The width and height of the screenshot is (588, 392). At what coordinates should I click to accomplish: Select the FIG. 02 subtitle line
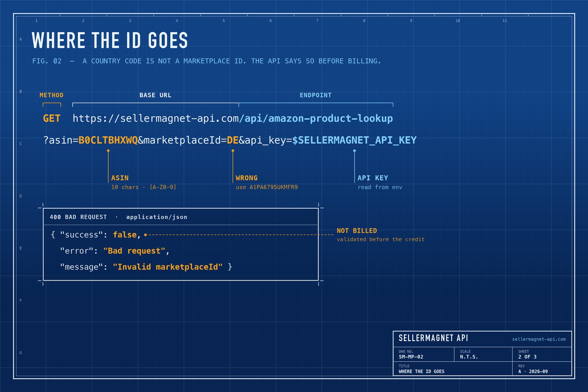pyautogui.click(x=207, y=61)
